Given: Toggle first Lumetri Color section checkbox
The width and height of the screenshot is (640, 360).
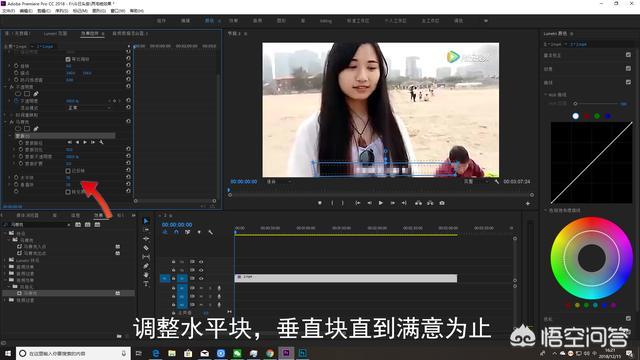Looking at the screenshot, I should coord(628,55).
